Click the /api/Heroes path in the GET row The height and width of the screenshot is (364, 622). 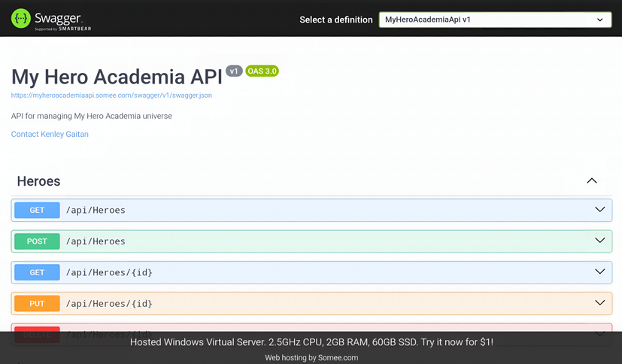tap(96, 210)
